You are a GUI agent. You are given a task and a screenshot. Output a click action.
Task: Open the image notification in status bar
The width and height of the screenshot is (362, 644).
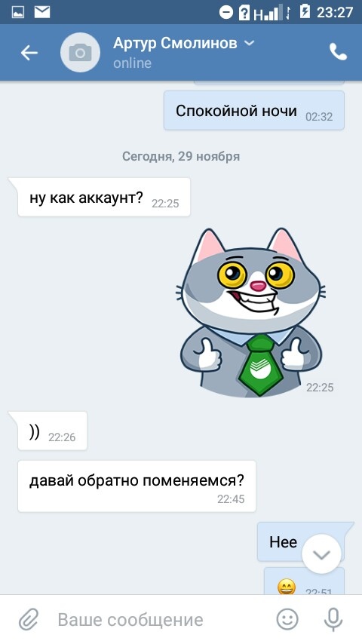(17, 12)
